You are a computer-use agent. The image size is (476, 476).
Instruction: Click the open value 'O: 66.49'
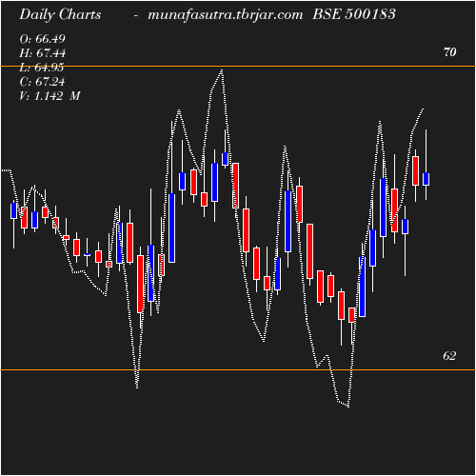click(x=42, y=39)
